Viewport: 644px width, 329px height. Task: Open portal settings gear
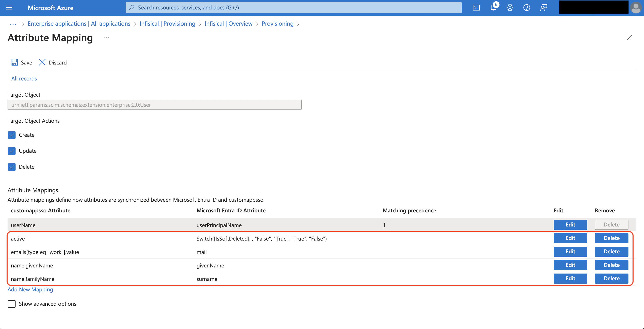pyautogui.click(x=510, y=8)
